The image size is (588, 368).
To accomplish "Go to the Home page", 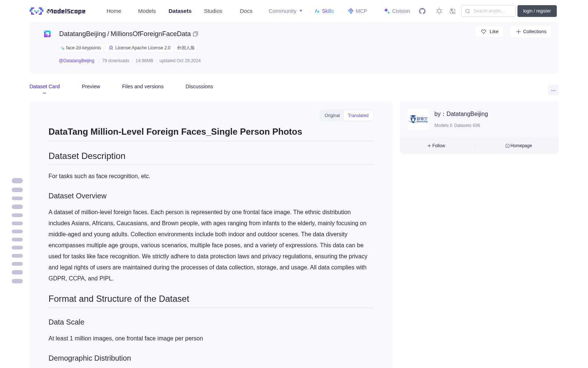I will [114, 11].
